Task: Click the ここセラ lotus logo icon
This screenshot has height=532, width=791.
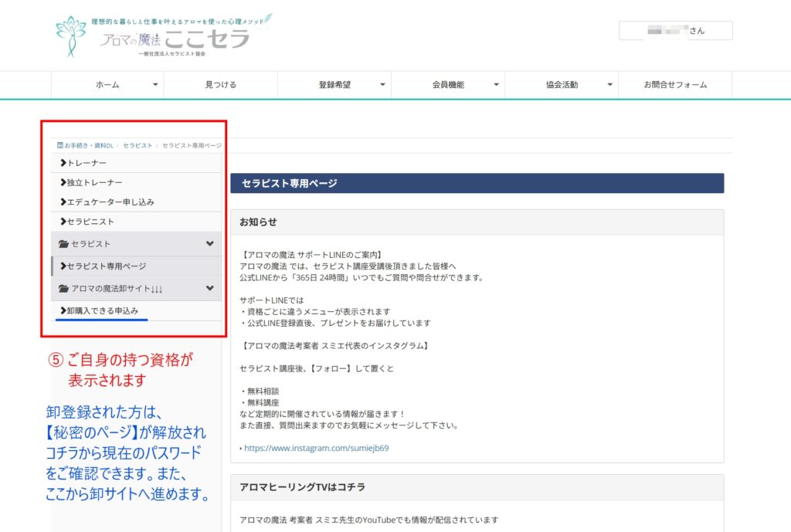Action: pos(71,36)
